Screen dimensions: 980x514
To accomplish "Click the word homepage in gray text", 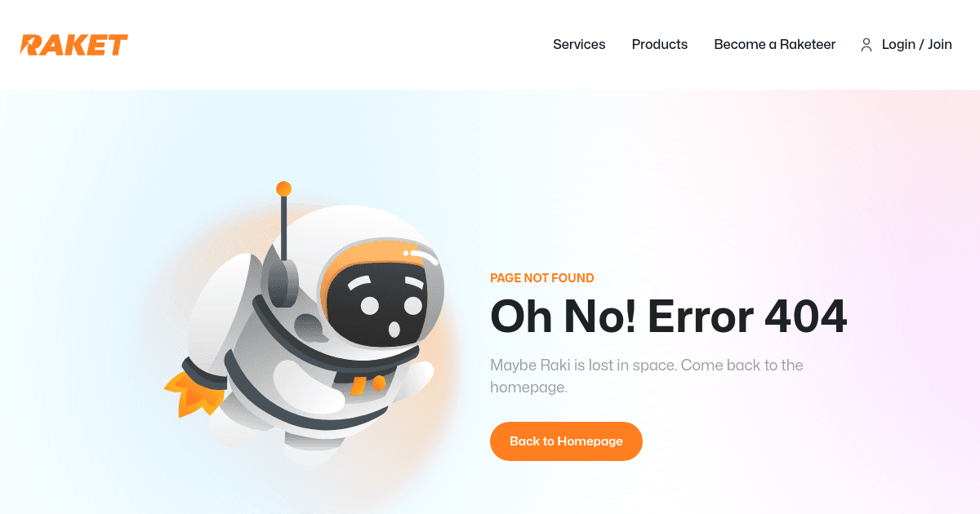I will 528,388.
